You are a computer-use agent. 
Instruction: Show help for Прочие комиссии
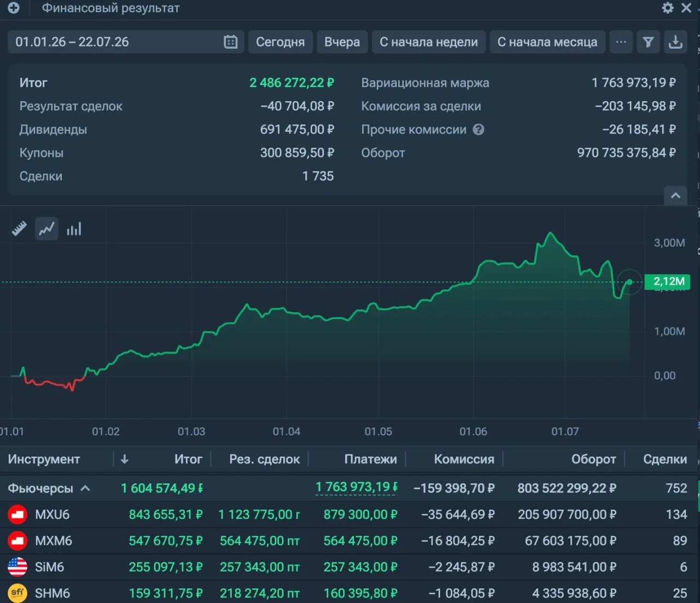[x=479, y=130]
